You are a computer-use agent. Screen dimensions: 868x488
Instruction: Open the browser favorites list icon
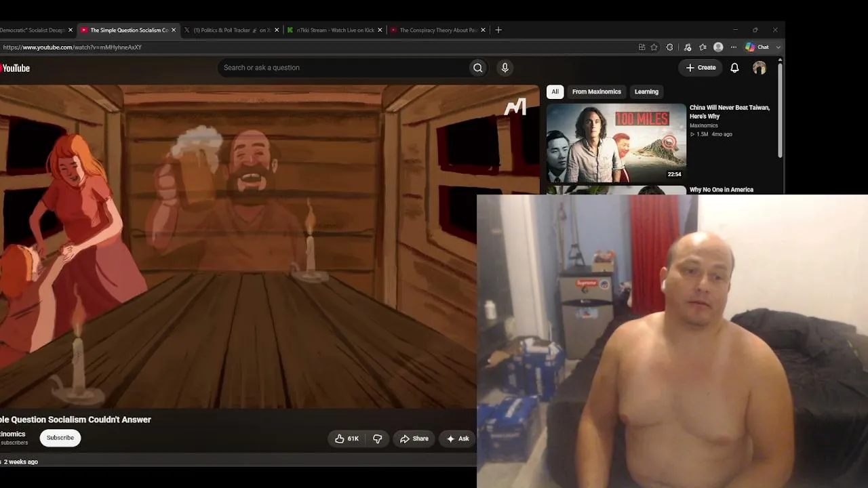(703, 47)
